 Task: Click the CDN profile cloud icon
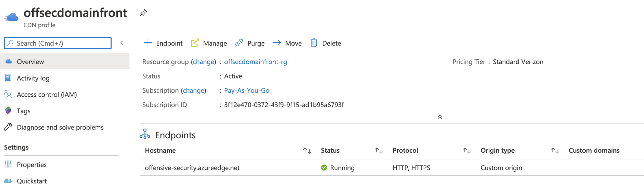[11, 17]
